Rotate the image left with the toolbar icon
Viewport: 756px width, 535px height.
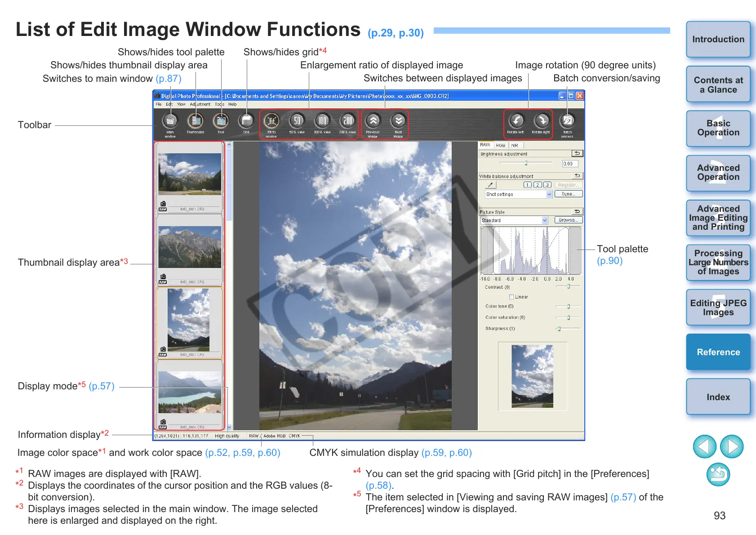click(x=516, y=120)
